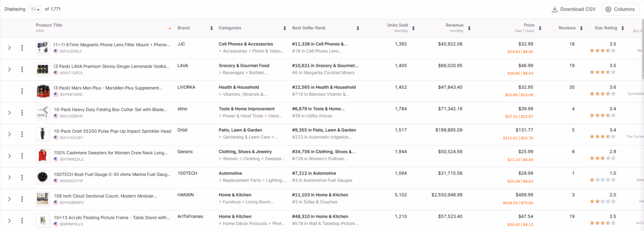This screenshot has width=644, height=231.
Task: Click the Download CSV button
Action: click(x=574, y=9)
